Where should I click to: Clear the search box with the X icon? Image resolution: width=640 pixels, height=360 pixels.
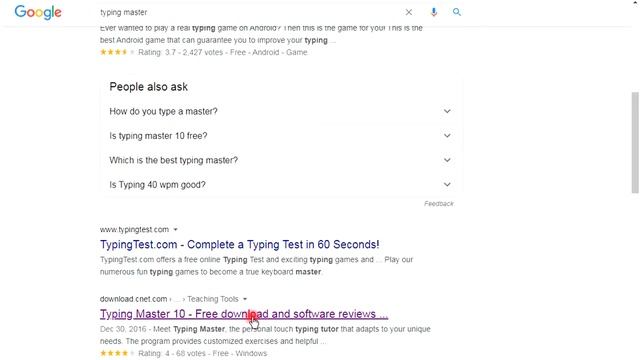coord(409,12)
